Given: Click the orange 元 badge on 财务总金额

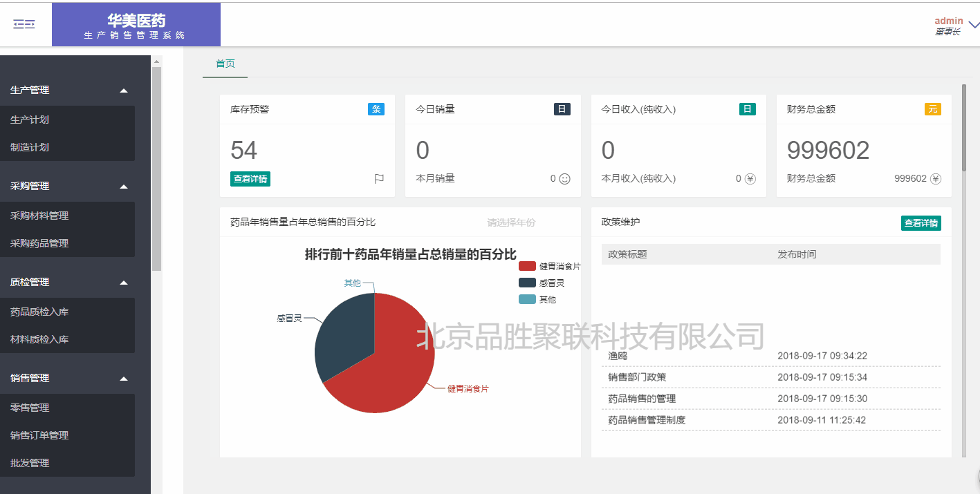Looking at the screenshot, I should coord(932,109).
